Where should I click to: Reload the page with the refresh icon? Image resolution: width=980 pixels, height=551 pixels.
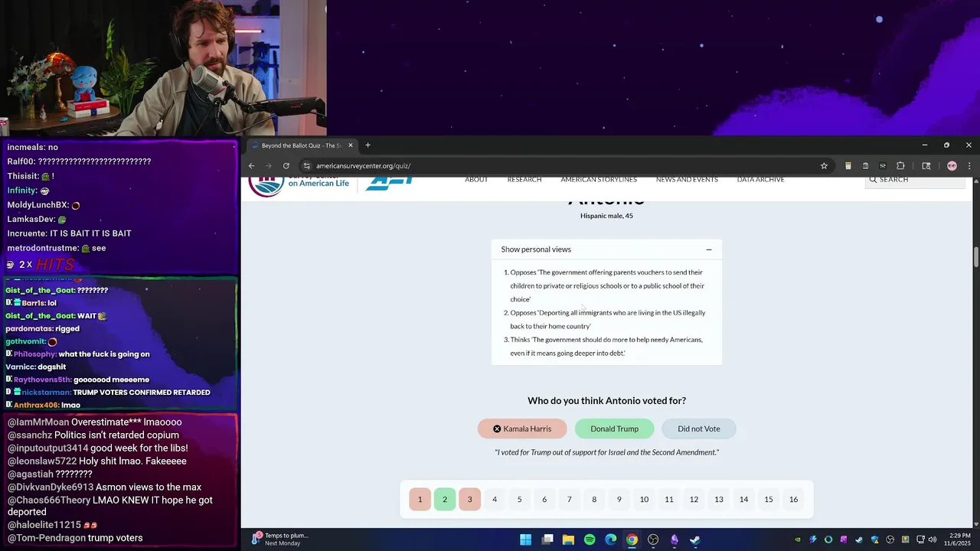click(x=286, y=165)
